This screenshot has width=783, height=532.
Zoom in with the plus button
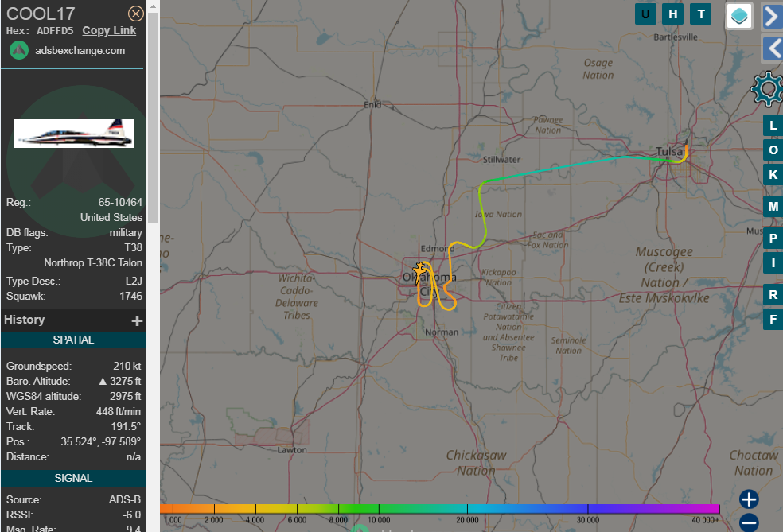(x=749, y=499)
